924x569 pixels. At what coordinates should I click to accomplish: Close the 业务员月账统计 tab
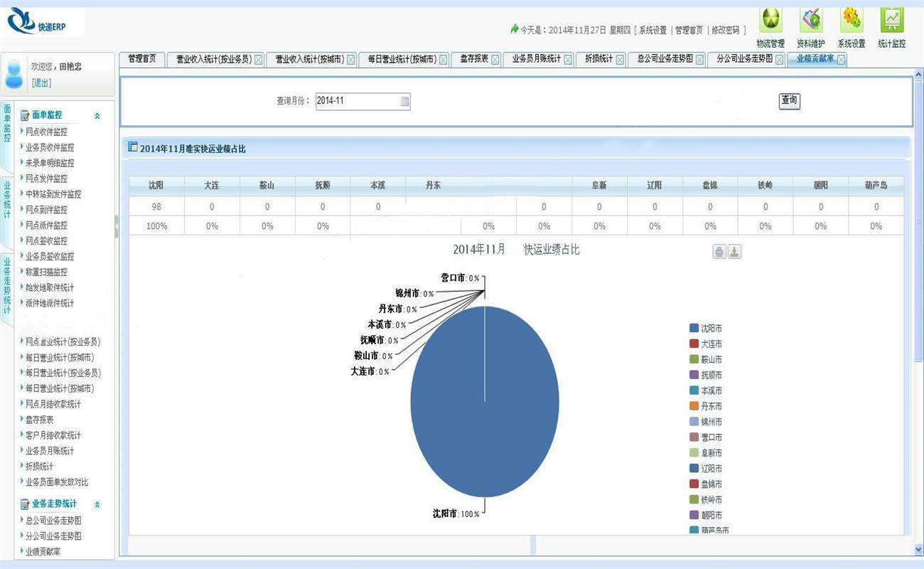point(568,60)
